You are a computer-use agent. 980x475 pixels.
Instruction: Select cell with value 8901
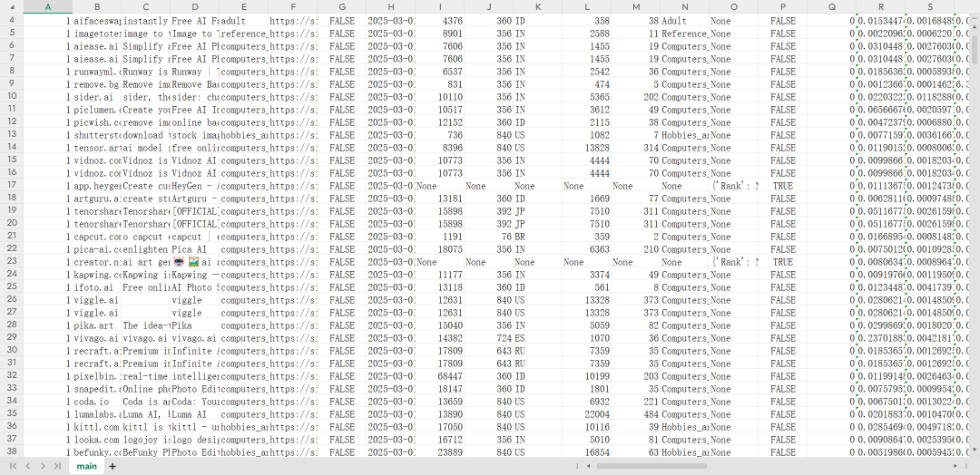pos(440,33)
